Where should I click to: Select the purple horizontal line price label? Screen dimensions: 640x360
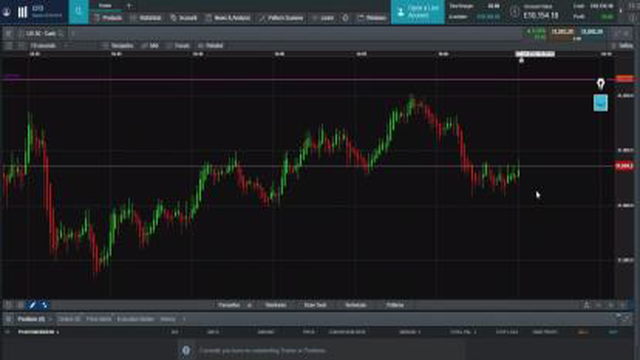[x=624, y=79]
